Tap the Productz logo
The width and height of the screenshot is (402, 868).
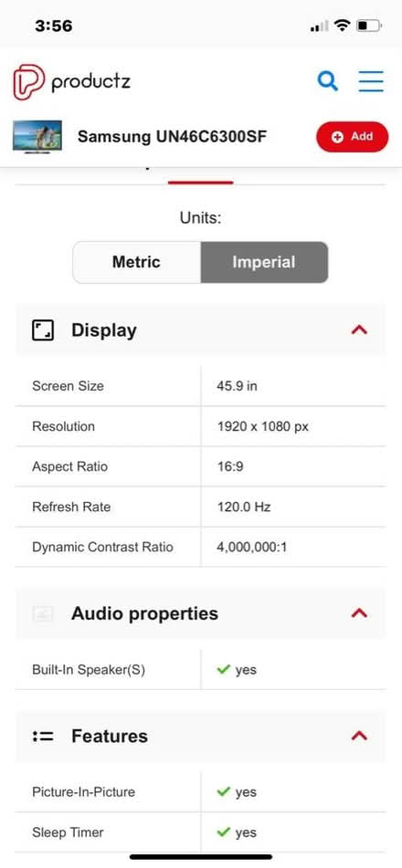pyautogui.click(x=71, y=82)
